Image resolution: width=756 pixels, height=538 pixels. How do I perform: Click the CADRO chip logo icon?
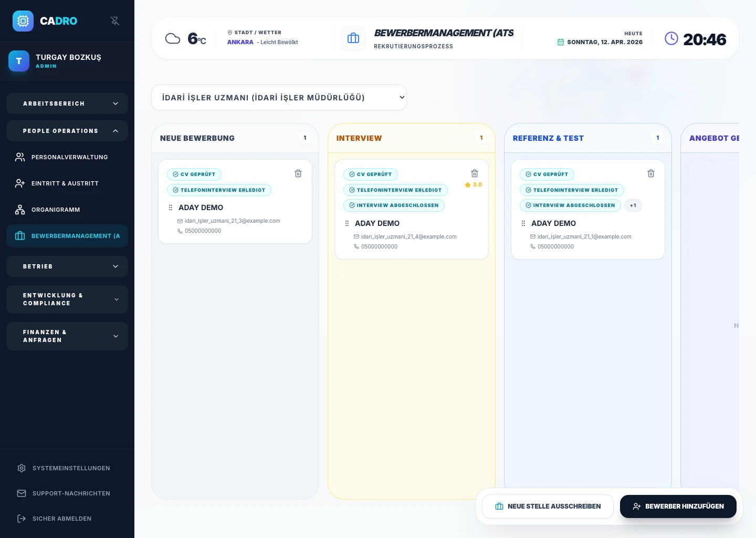pos(23,21)
